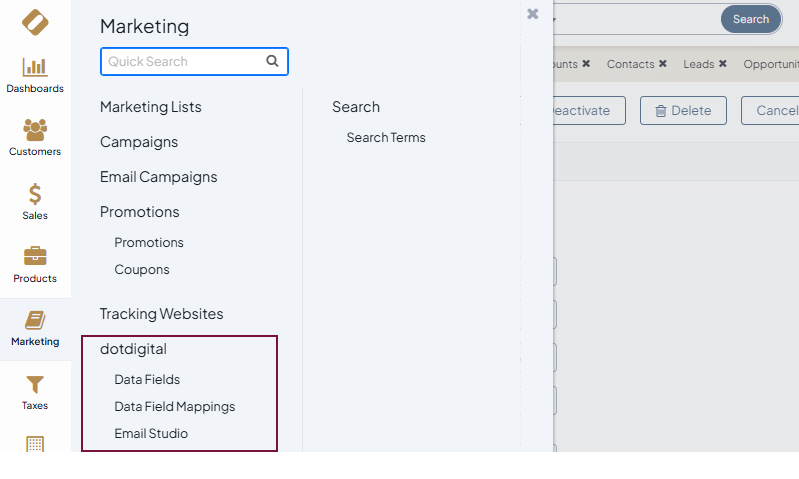This screenshot has height=479, width=799.
Task: Open Marketing Lists menu item
Action: point(150,107)
